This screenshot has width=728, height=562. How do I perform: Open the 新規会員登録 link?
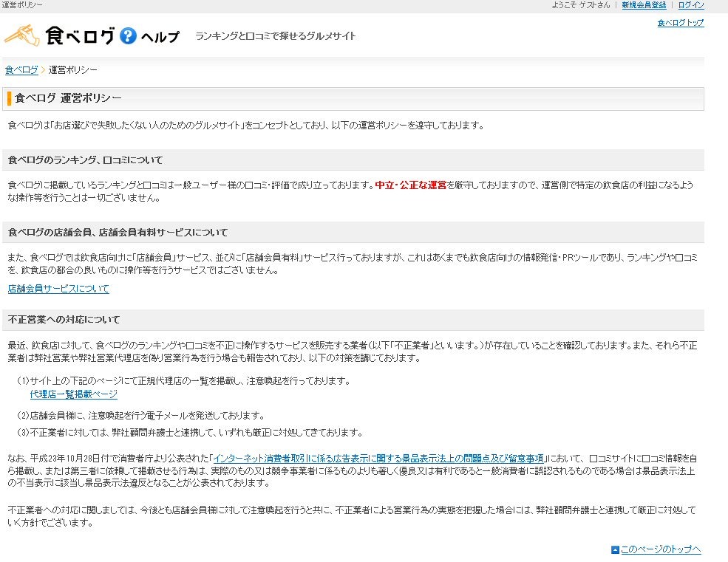click(644, 5)
